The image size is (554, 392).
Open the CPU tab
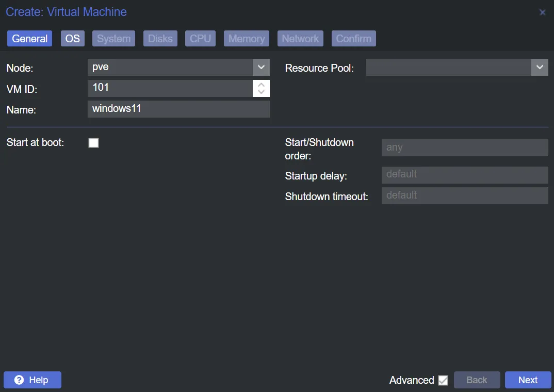point(200,39)
